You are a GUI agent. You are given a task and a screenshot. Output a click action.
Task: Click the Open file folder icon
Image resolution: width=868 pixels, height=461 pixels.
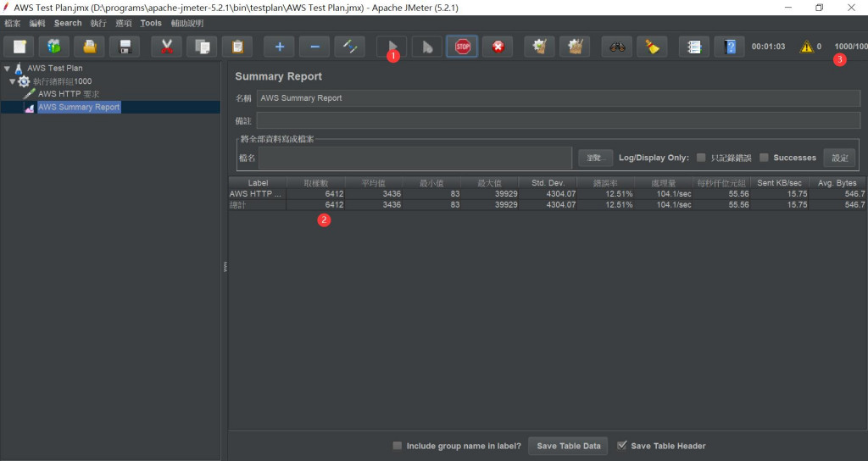point(89,47)
